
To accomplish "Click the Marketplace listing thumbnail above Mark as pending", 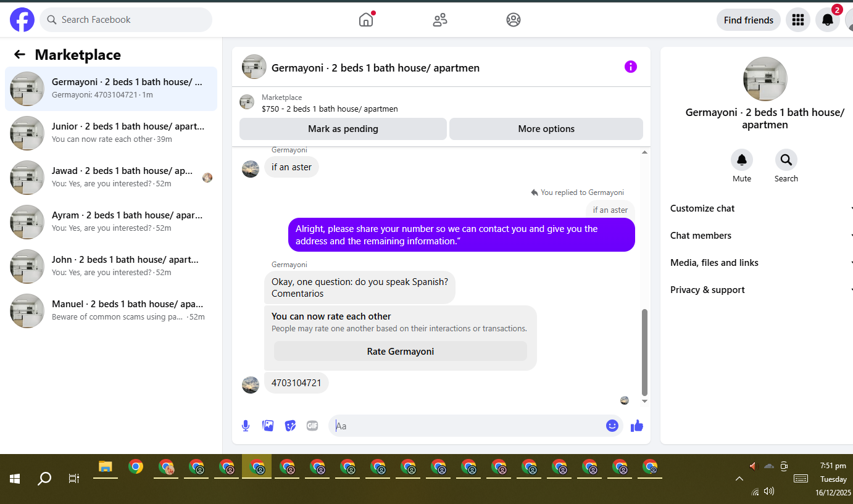I will [247, 102].
